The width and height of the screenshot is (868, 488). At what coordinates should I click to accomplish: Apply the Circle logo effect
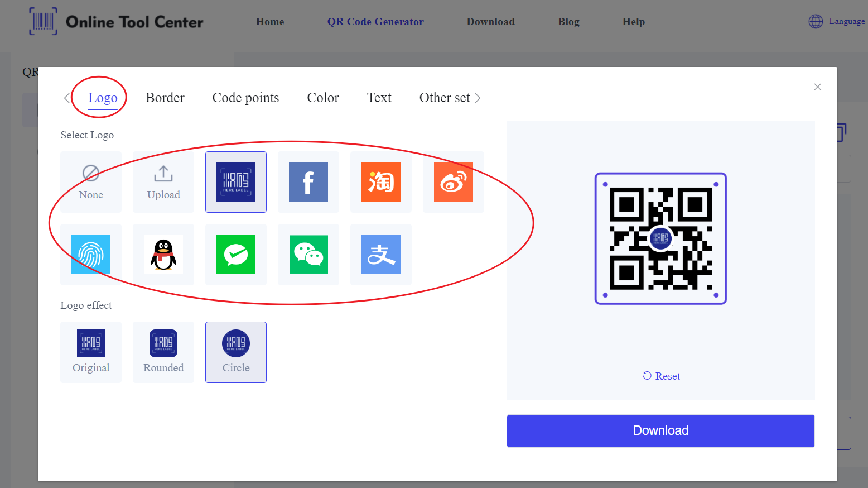click(x=236, y=352)
